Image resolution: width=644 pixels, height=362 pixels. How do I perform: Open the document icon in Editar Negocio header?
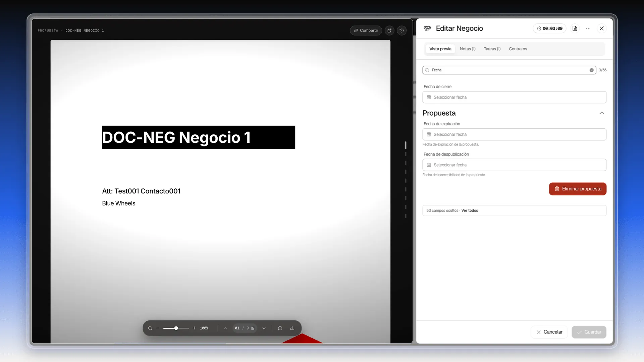tap(575, 28)
